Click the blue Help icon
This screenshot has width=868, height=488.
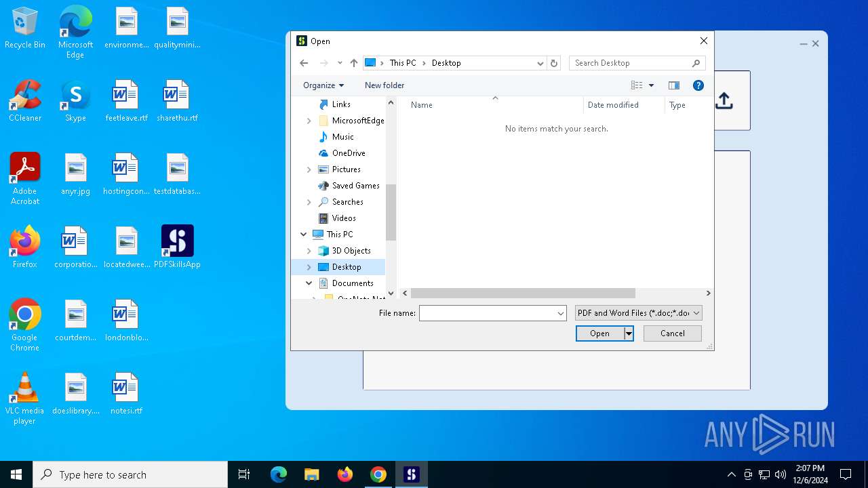click(698, 85)
